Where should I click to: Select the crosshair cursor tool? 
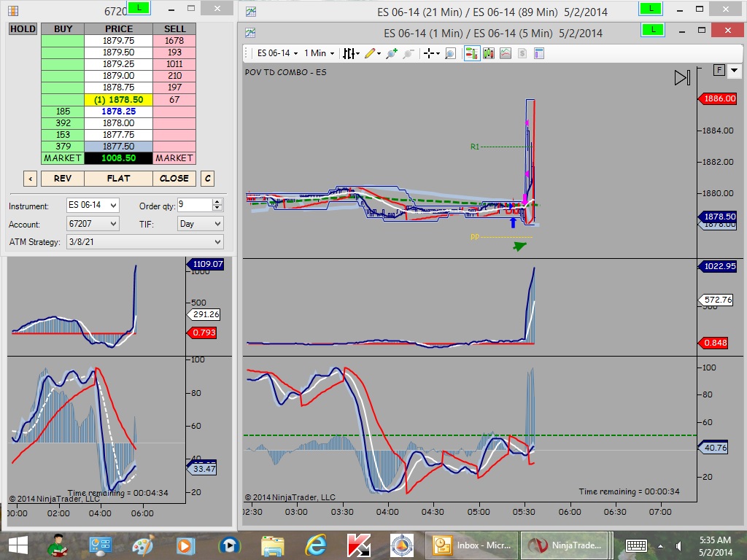(429, 53)
